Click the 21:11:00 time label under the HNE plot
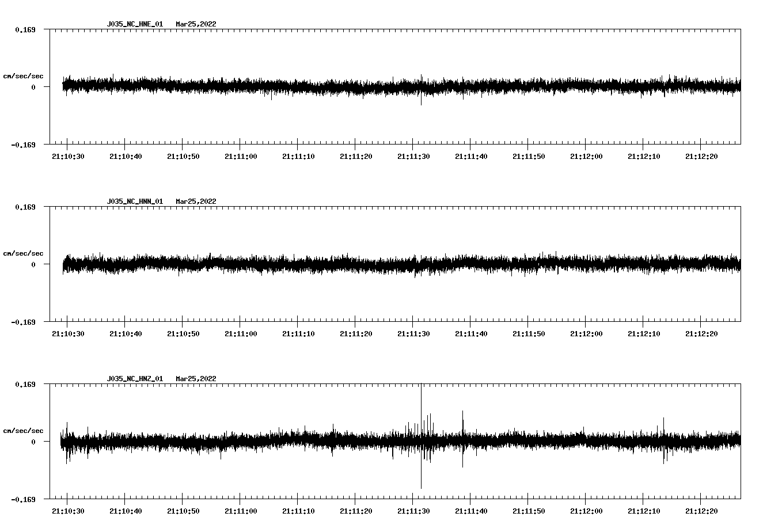This screenshot has width=782, height=532. coord(241,157)
